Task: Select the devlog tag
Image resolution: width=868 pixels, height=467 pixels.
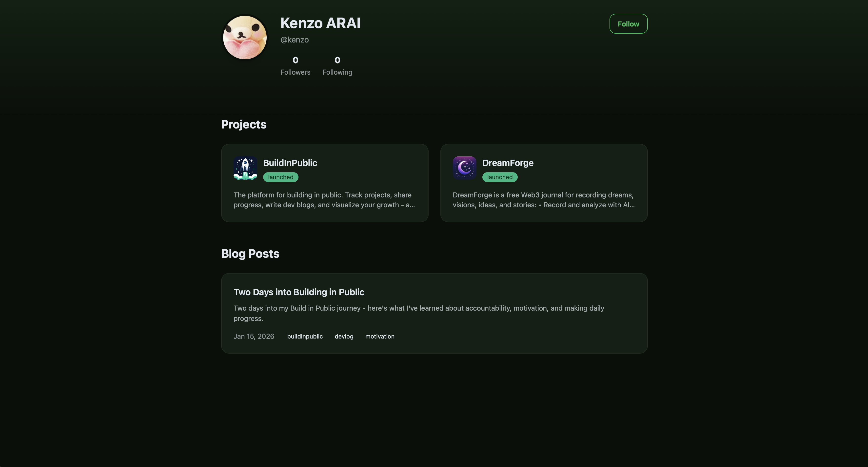Action: [x=344, y=336]
